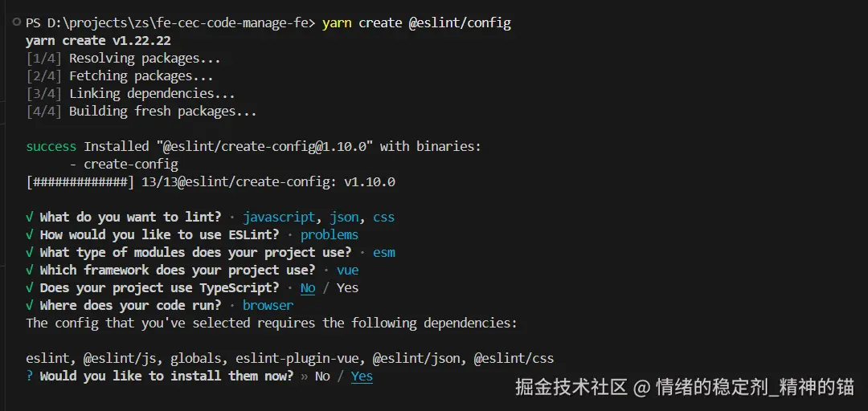The image size is (868, 411).
Task: Click the checkmark beside 'Where does your code run?'
Action: click(x=30, y=305)
